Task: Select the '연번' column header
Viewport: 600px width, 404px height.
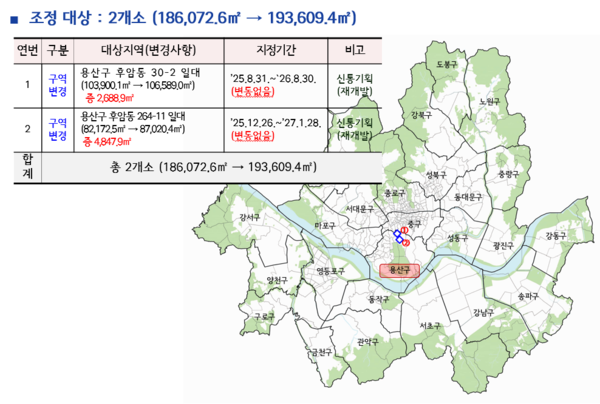Action: pyautogui.click(x=28, y=50)
